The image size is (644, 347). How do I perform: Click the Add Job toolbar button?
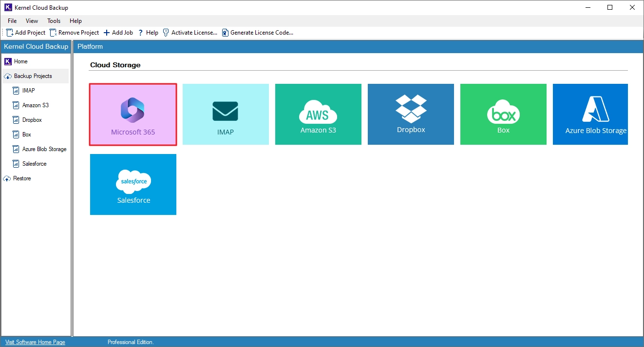coord(118,33)
